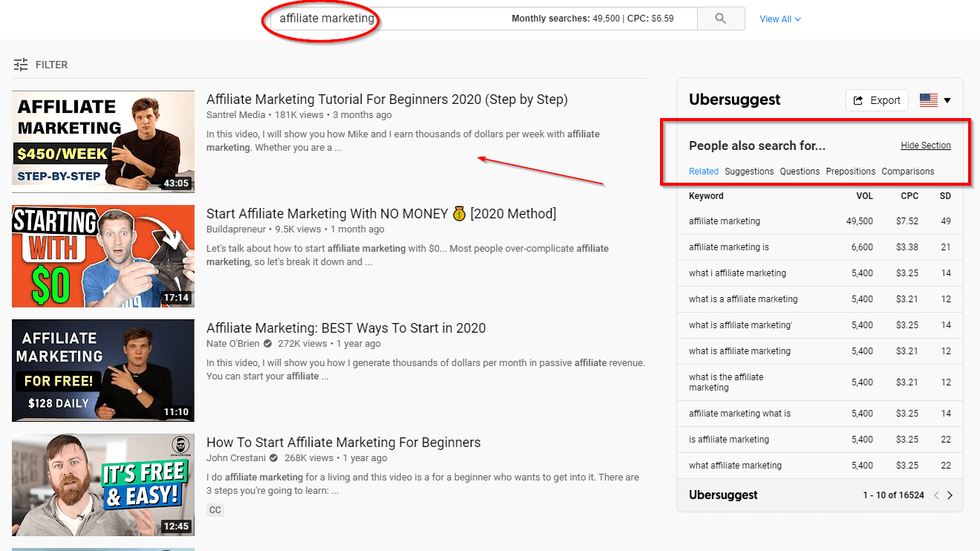The height and width of the screenshot is (551, 980).
Task: Click 'Monthly searches: 49,500' text in search bar
Action: (566, 19)
